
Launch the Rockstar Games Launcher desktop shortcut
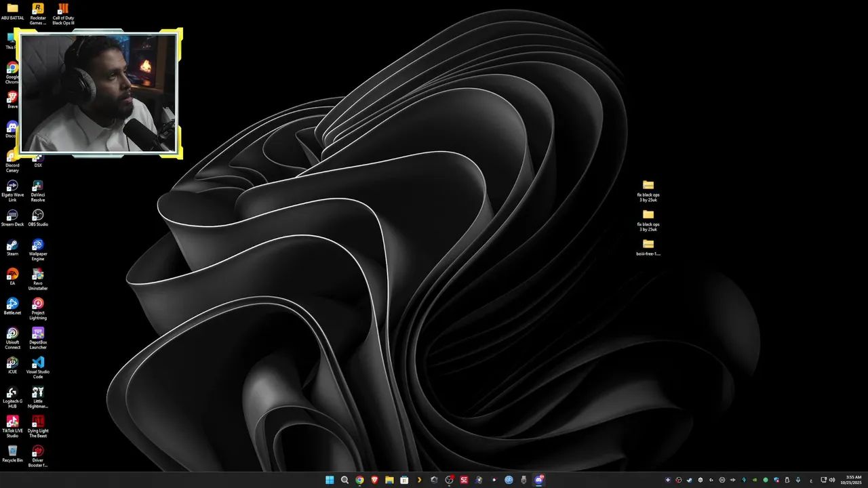[38, 14]
